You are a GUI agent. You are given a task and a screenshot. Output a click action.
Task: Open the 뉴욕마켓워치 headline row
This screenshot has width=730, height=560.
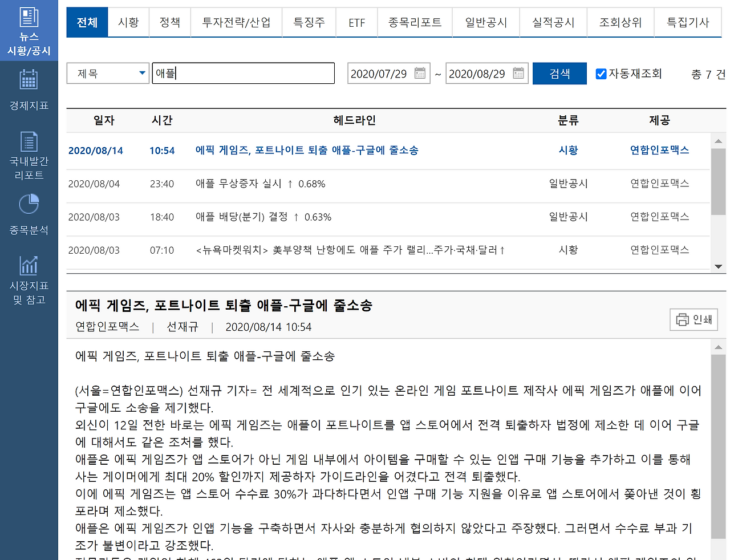pyautogui.click(x=350, y=250)
